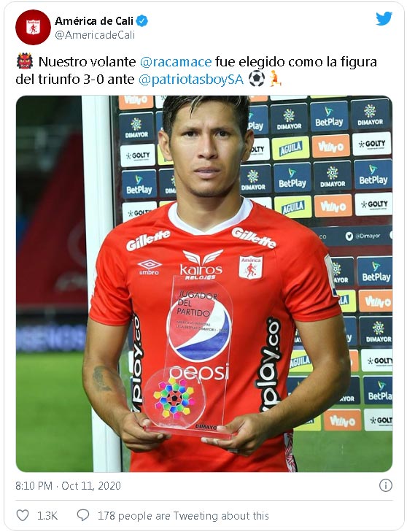Click the 1.3K likes count

click(47, 516)
